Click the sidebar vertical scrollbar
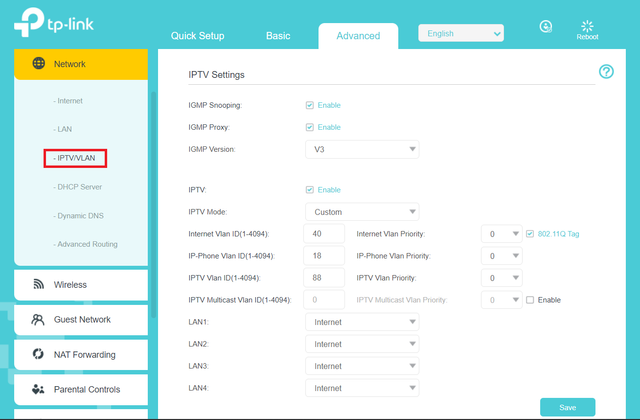This screenshot has height=420, width=640. 153,204
